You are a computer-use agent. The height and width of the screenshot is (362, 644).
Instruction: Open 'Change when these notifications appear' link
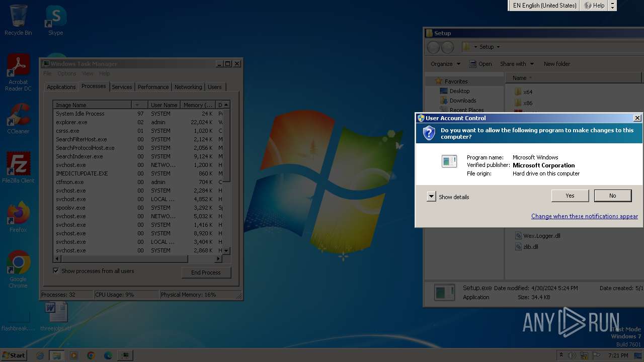tap(584, 216)
